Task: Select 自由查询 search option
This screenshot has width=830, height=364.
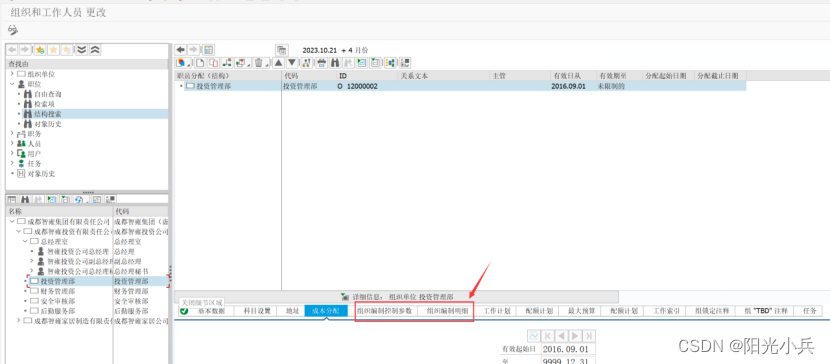Action: [x=48, y=94]
